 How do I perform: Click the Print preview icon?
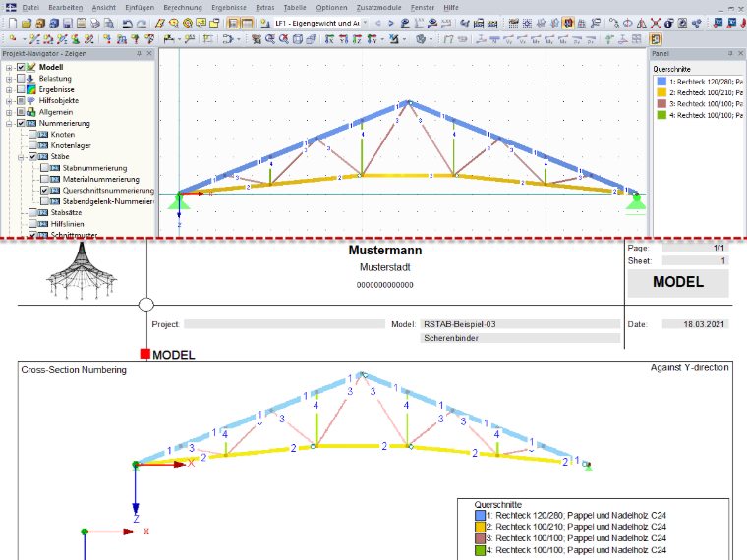click(109, 23)
